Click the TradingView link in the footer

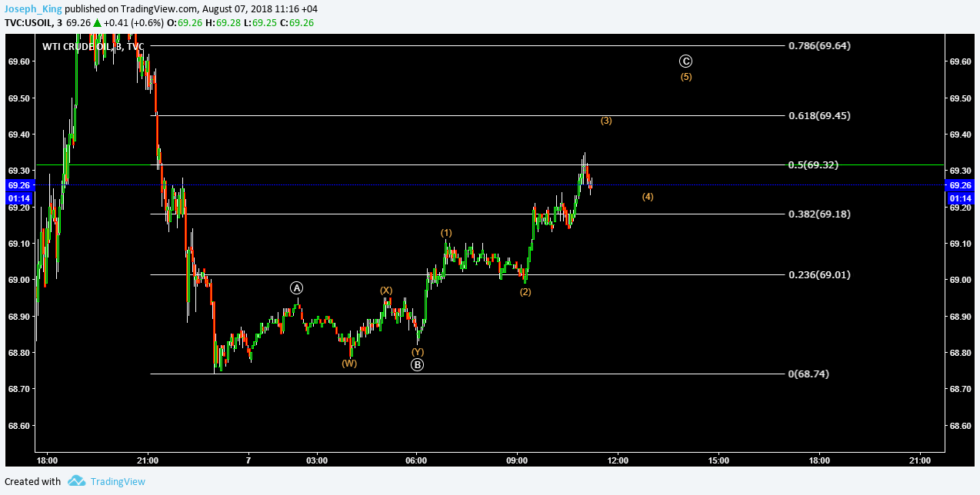[x=118, y=481]
